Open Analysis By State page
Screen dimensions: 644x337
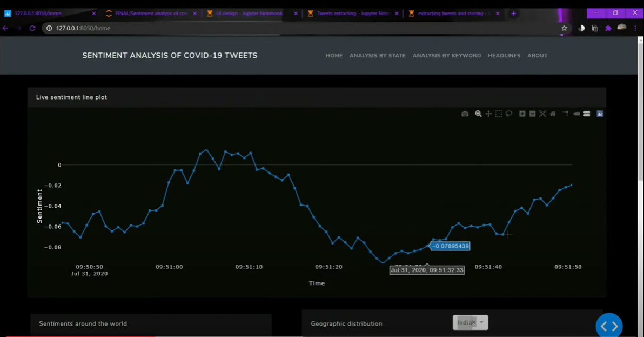(378, 56)
